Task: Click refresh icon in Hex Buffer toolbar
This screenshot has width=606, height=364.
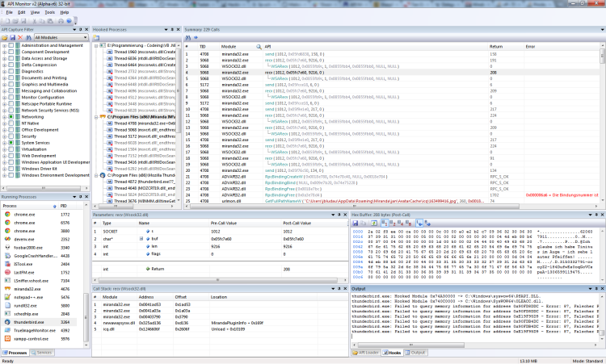Action: (374, 223)
